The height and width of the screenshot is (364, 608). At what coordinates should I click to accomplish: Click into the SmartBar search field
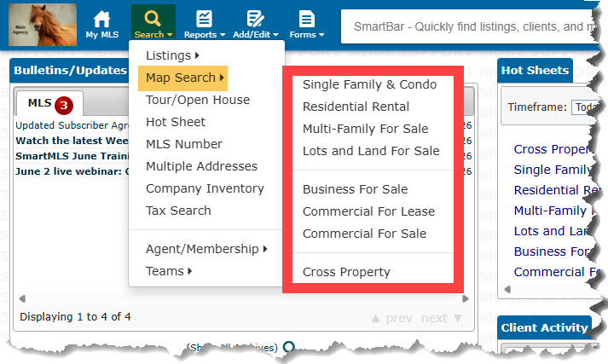tap(469, 26)
